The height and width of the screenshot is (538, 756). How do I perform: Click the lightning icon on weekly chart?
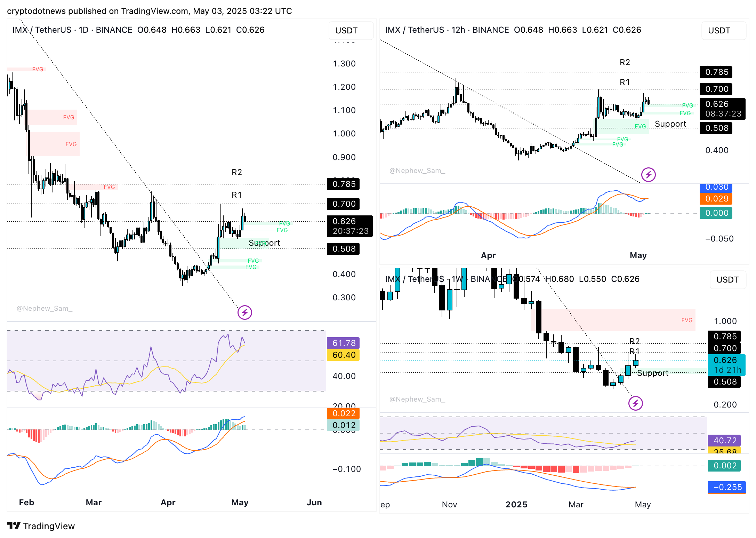coord(635,403)
